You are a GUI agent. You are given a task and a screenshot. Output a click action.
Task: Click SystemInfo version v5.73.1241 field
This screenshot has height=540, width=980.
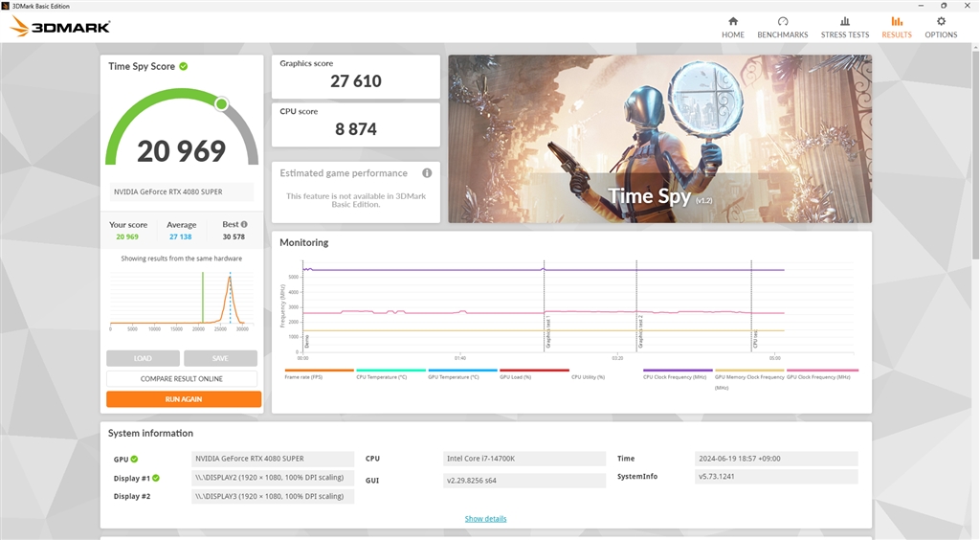coord(776,476)
